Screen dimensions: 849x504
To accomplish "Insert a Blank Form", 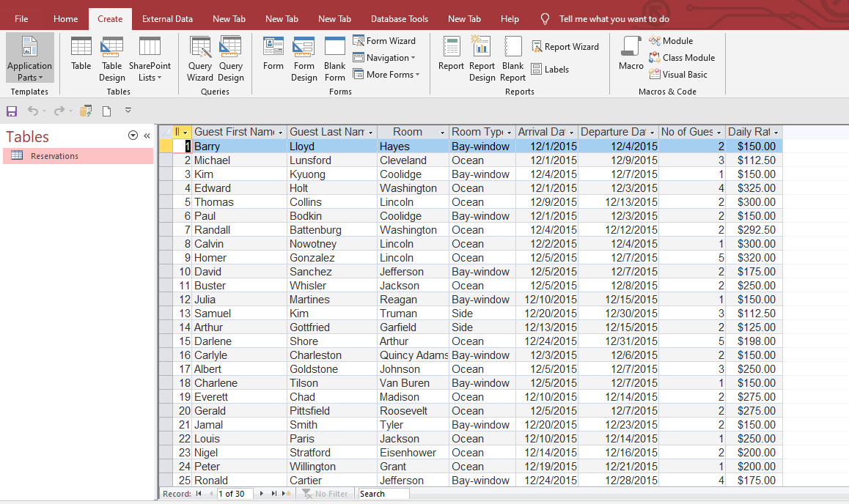I will (x=334, y=59).
